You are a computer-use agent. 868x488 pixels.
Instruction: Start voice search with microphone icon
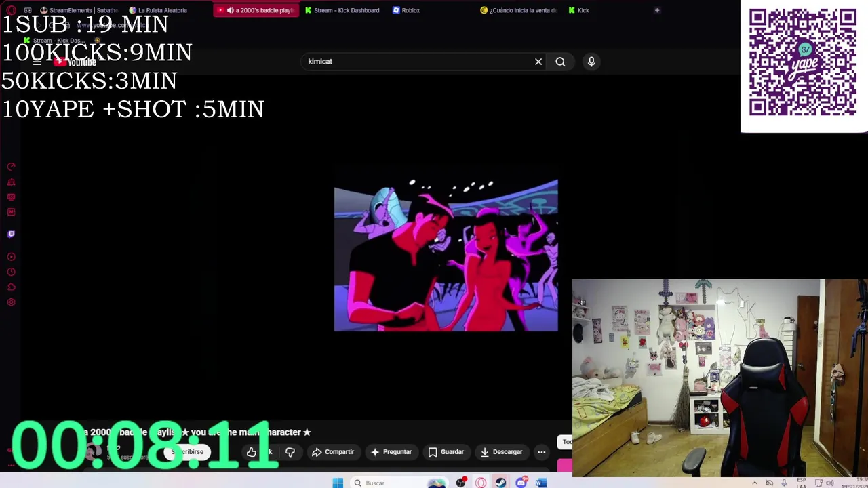591,62
